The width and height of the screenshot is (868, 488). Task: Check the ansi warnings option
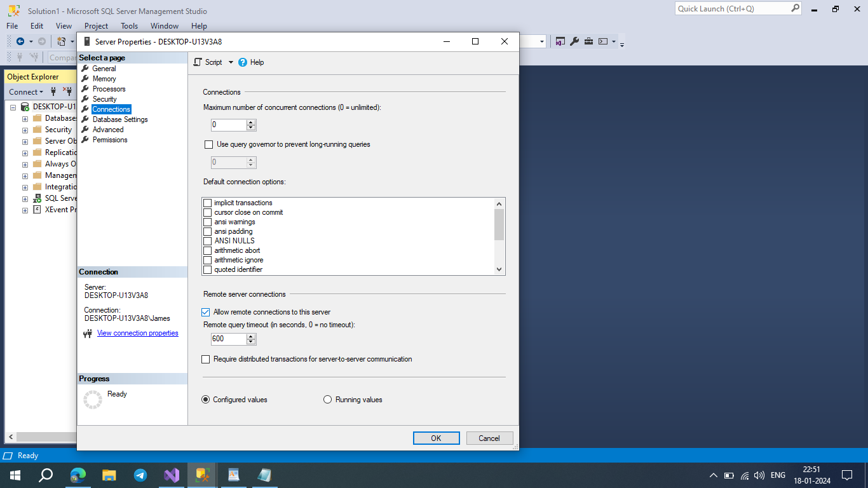[207, 222]
